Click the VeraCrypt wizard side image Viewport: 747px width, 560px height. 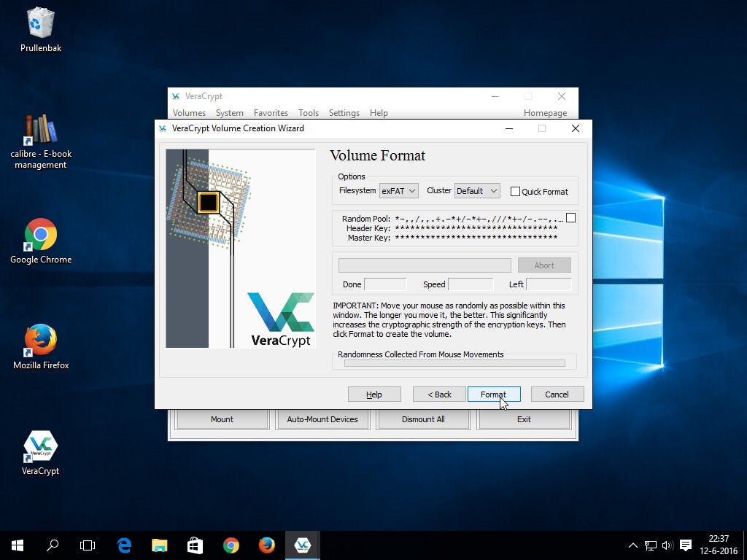[x=241, y=248]
